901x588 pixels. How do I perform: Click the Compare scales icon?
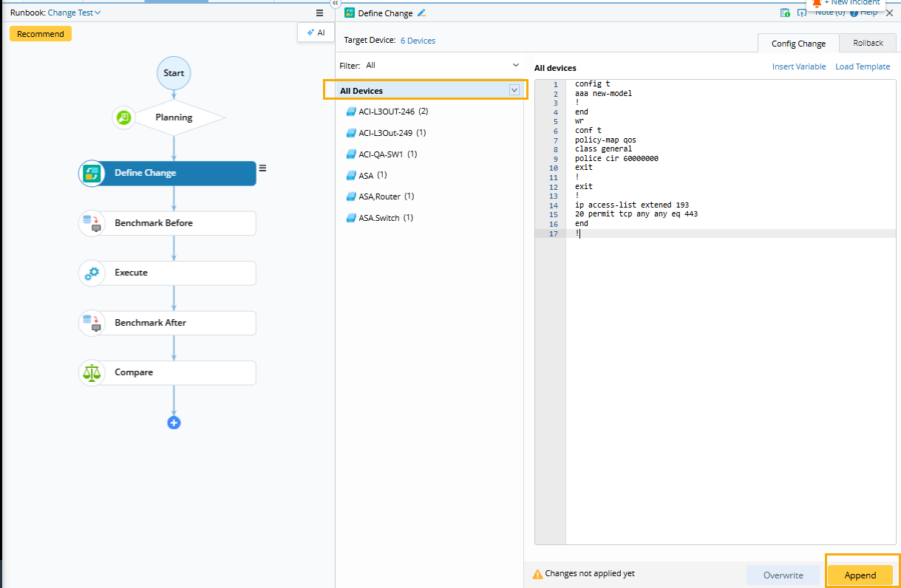click(x=92, y=373)
